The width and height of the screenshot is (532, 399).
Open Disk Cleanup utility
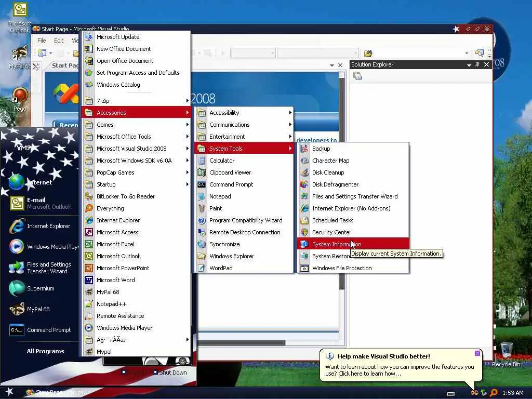pos(353,172)
